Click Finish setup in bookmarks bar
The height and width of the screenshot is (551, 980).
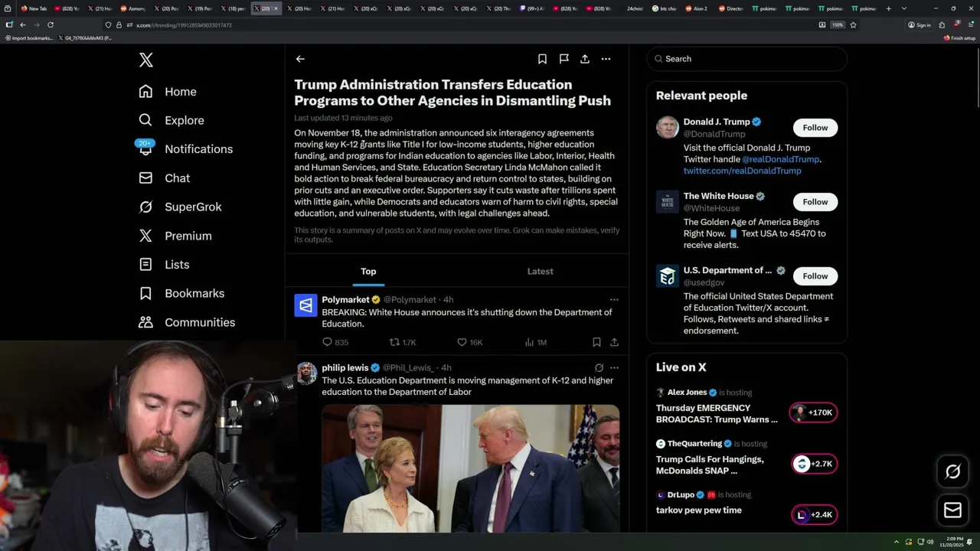point(960,37)
